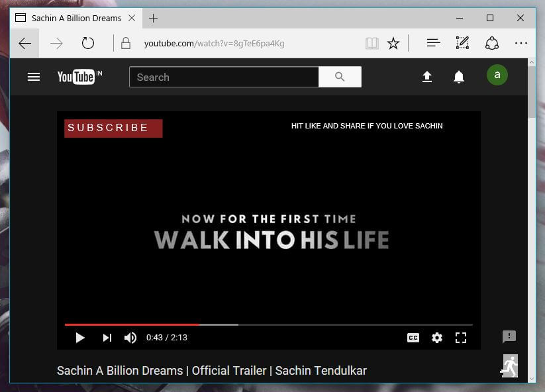The width and height of the screenshot is (545, 392).
Task: Click the feedback speech bubble icon
Action: 509,336
